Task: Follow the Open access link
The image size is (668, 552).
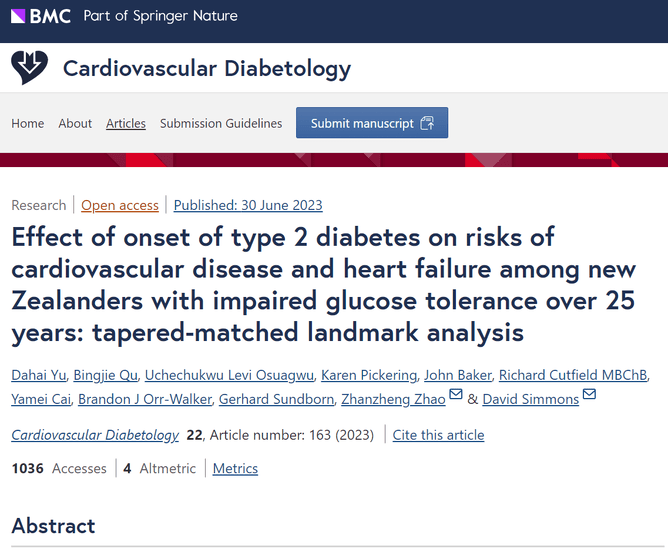Action: (120, 205)
